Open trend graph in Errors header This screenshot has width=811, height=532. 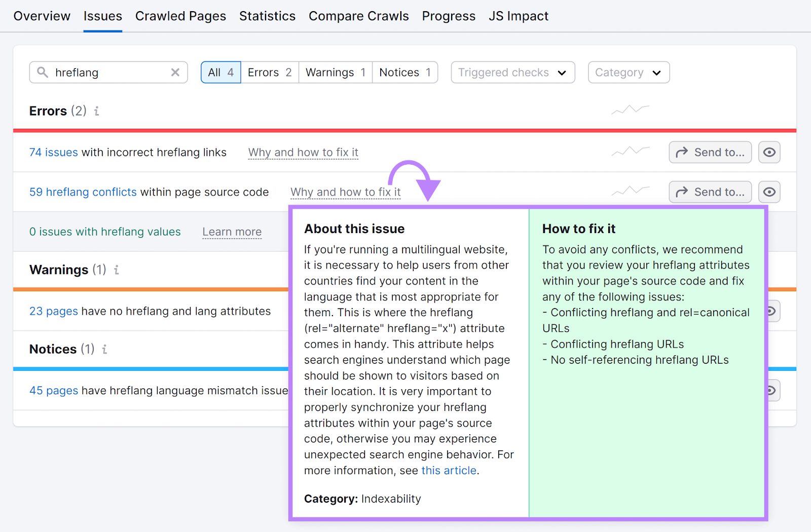(x=630, y=109)
